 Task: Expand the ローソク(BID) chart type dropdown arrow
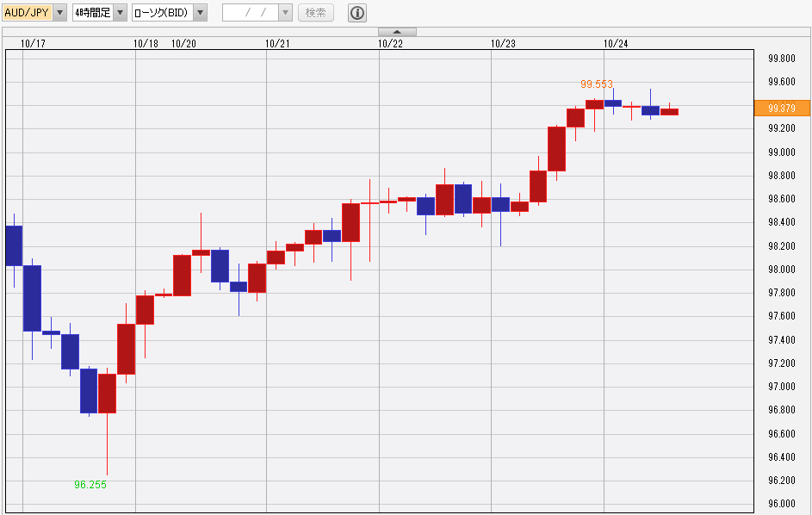tap(201, 12)
